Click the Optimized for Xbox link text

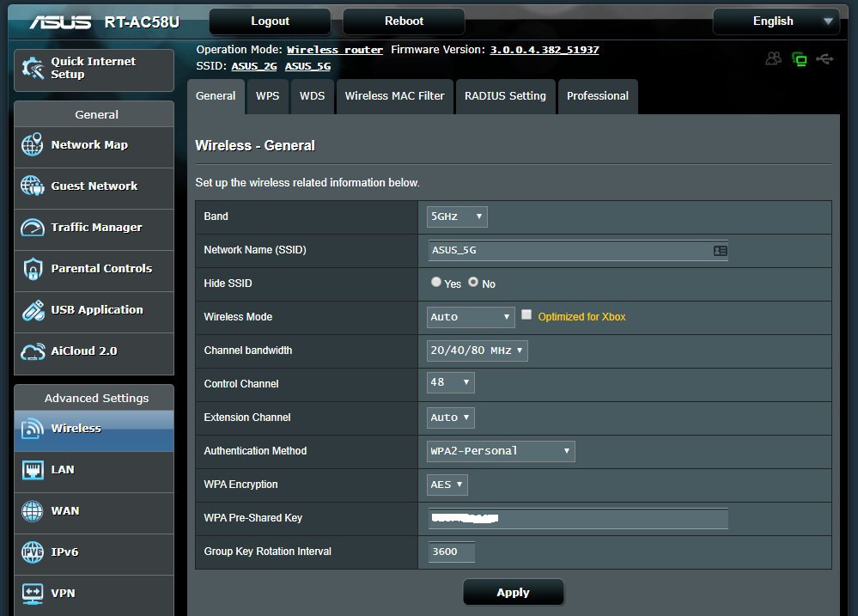581,317
